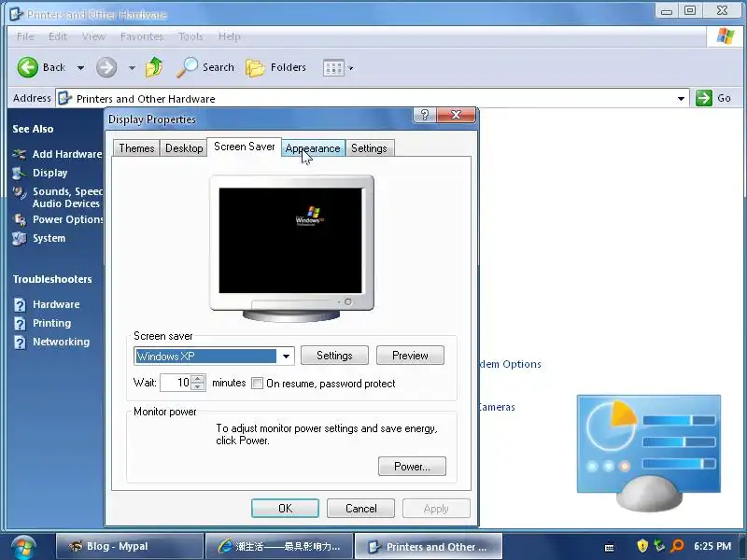Click the Networking troubleshooter question icon
The height and width of the screenshot is (560, 747).
click(x=20, y=342)
